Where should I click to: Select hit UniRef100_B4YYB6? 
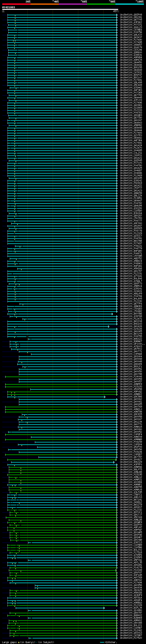(131, 314)
